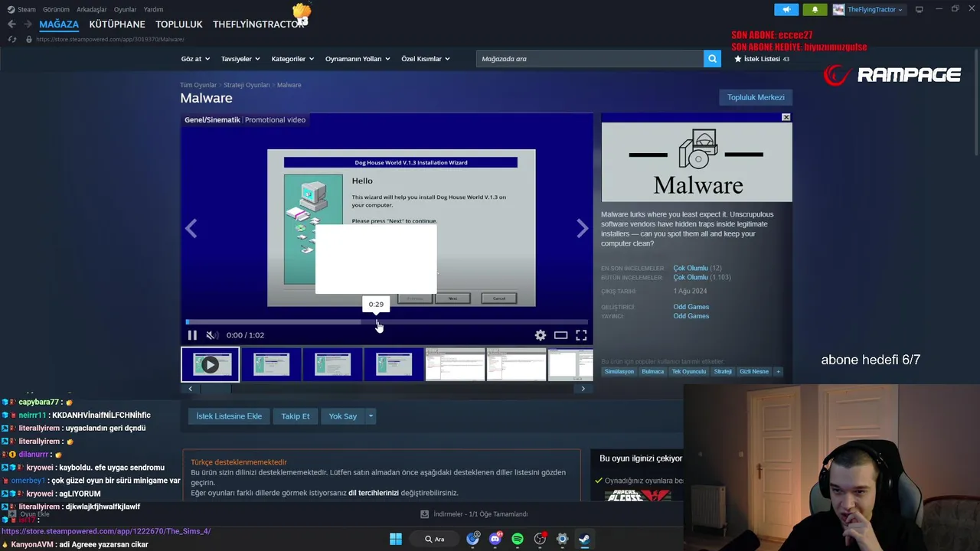Open the Arkadaşlar menu
The width and height of the screenshot is (980, 551).
(92, 9)
